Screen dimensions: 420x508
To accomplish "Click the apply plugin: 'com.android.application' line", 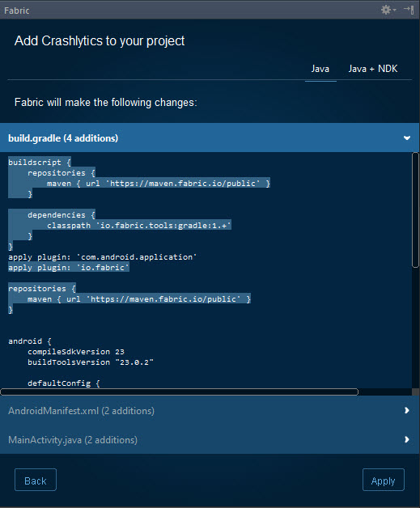I will tap(103, 257).
